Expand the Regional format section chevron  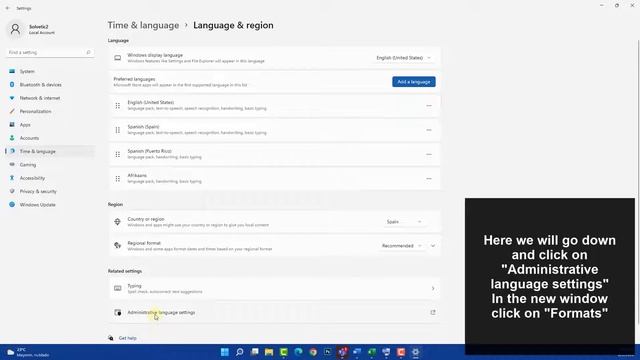click(x=433, y=246)
